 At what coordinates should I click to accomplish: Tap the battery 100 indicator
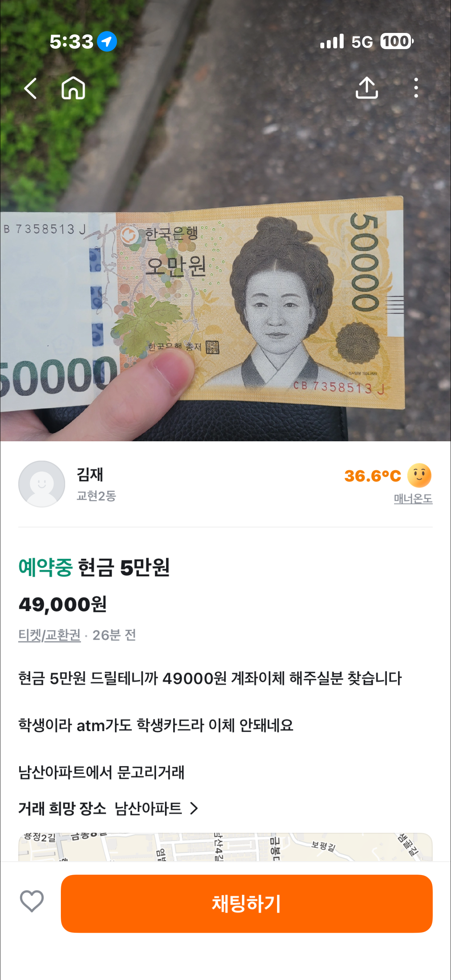coord(397,41)
